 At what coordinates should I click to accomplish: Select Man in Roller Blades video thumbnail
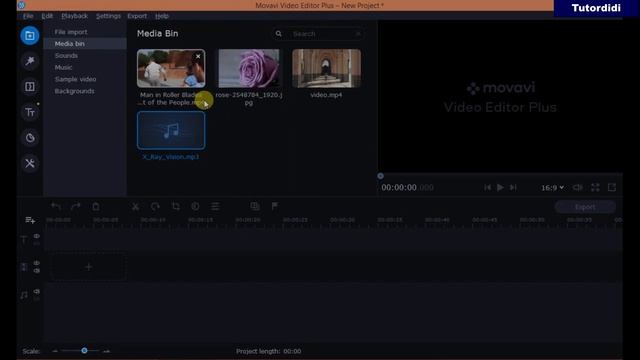171,69
